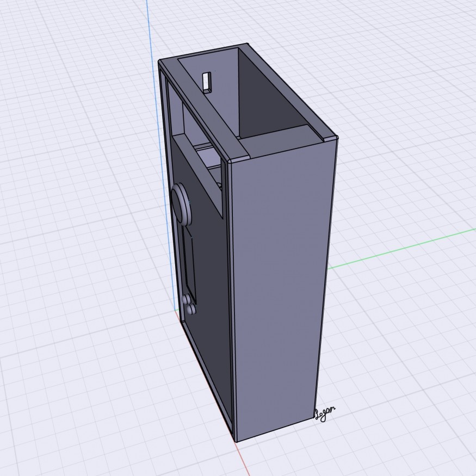Select the green axis line
The image size is (476, 476).
tap(403, 248)
